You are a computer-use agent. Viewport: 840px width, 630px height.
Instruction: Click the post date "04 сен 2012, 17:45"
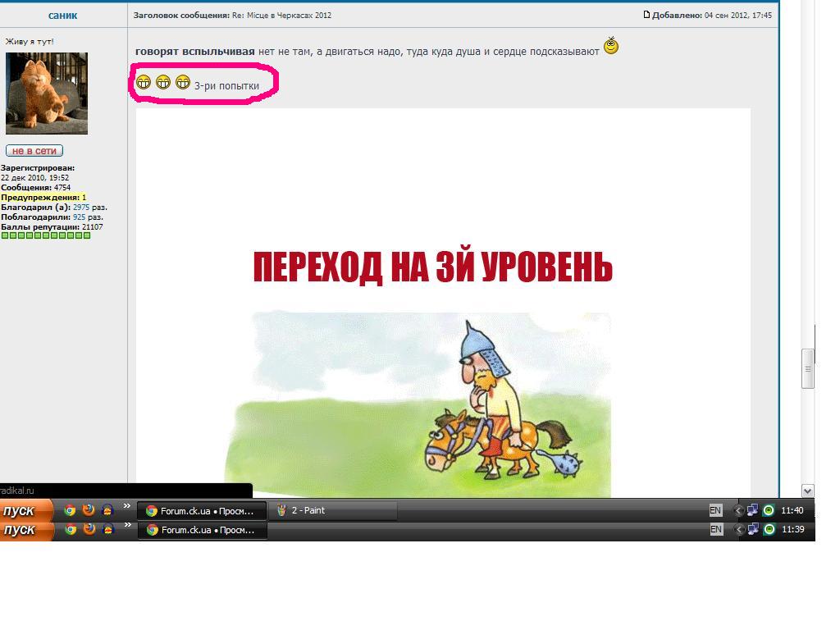[x=738, y=15]
